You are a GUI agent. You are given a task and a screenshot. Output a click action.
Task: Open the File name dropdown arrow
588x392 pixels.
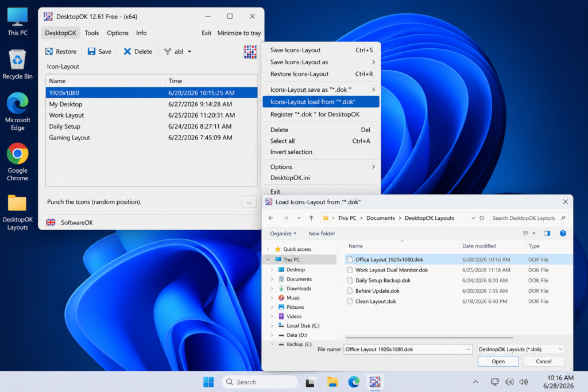(x=469, y=350)
